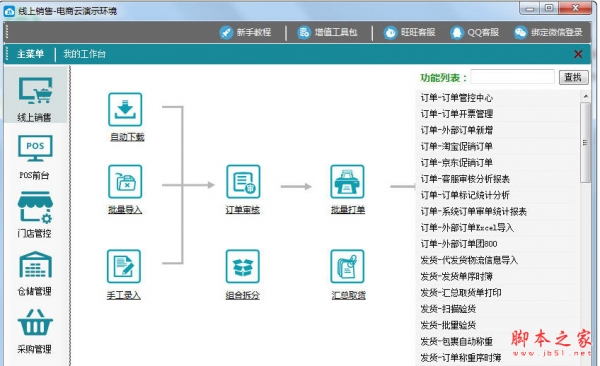Open the 订单审核 order review icon
600x366 pixels.
(x=243, y=181)
